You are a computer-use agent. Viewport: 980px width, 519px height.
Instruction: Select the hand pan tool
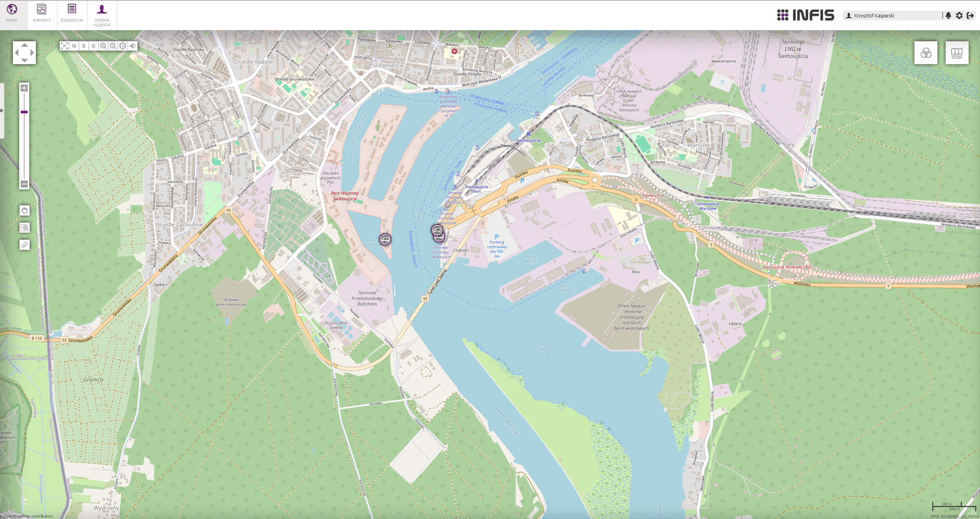click(24, 211)
